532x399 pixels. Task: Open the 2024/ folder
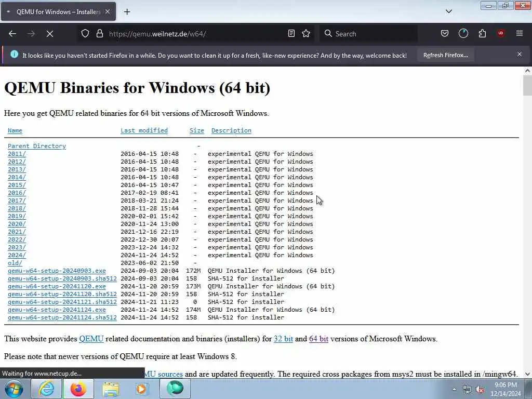click(17, 256)
